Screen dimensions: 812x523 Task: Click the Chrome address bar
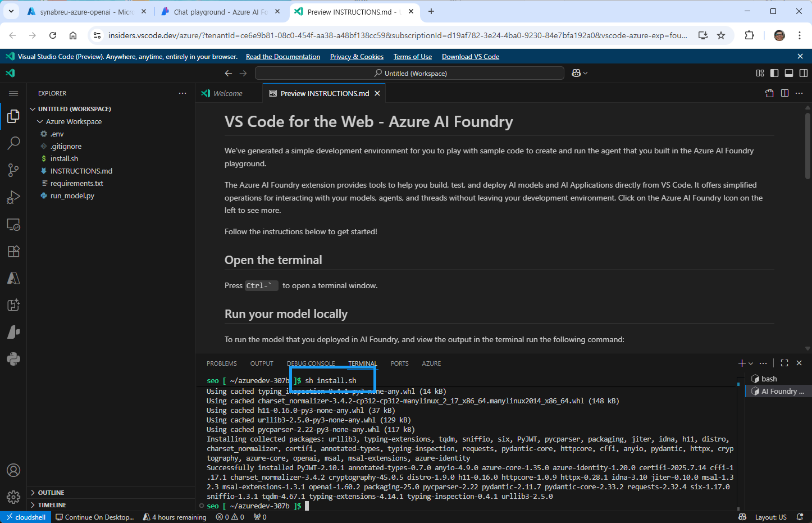point(396,35)
